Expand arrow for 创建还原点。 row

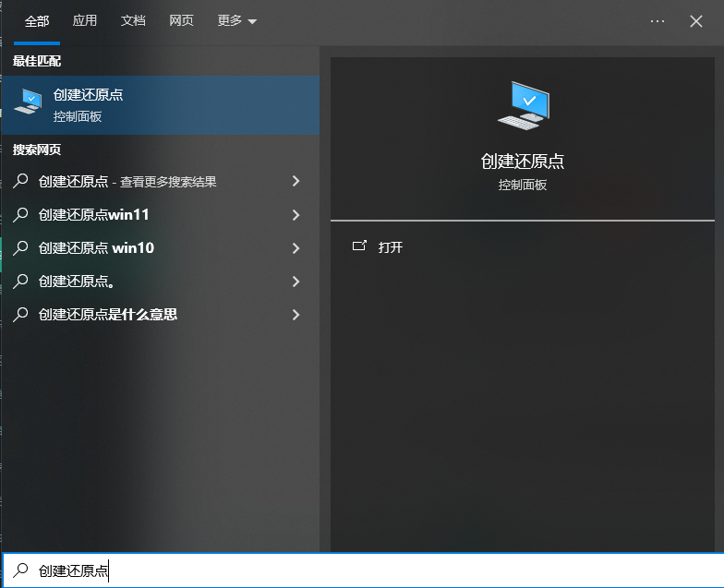click(x=296, y=281)
